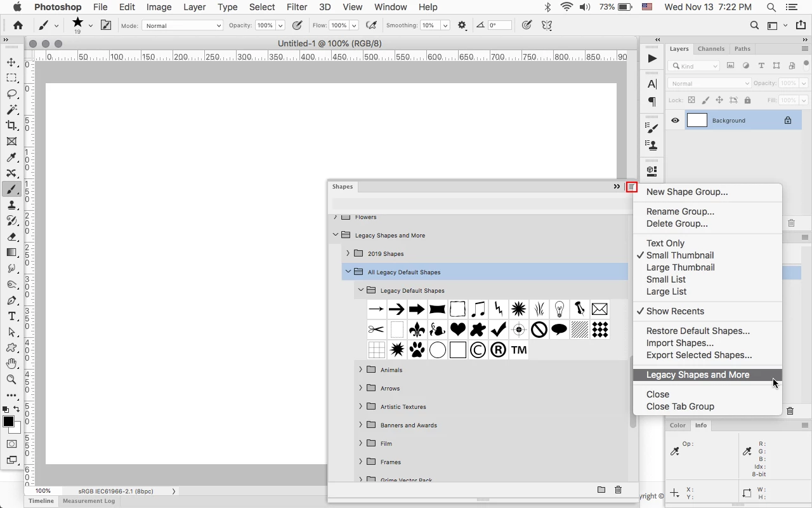This screenshot has height=508, width=812.
Task: Click the Home icon in options bar
Action: 18,25
